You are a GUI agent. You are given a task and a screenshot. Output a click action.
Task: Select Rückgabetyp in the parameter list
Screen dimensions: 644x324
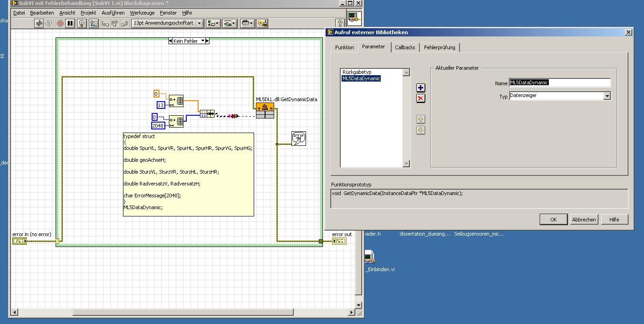click(x=357, y=72)
